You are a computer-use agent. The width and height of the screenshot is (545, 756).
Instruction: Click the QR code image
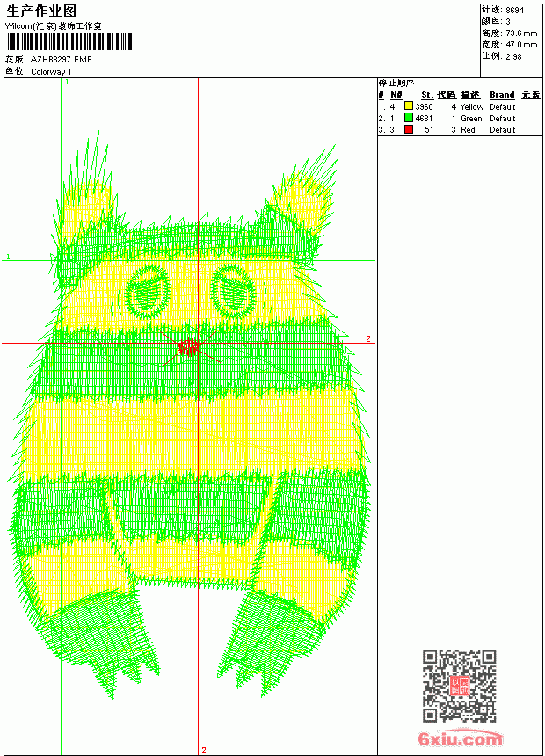(x=460, y=686)
